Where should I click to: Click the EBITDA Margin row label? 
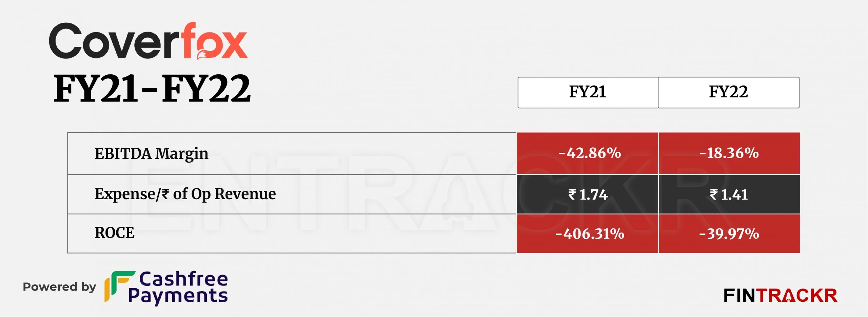pyautogui.click(x=151, y=154)
